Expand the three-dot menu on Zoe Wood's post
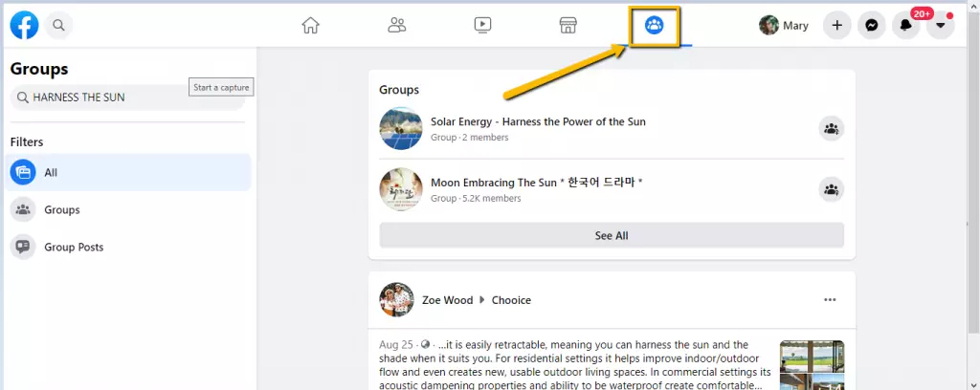 830,300
